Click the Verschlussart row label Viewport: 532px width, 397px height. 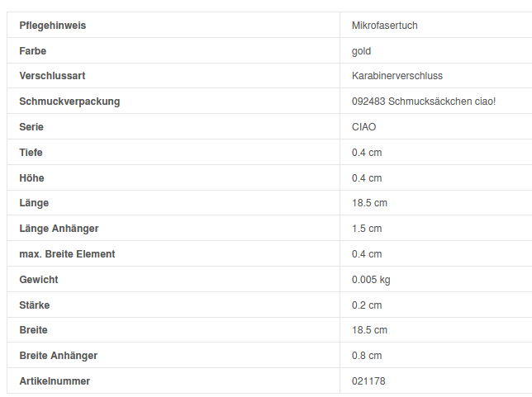click(x=53, y=76)
